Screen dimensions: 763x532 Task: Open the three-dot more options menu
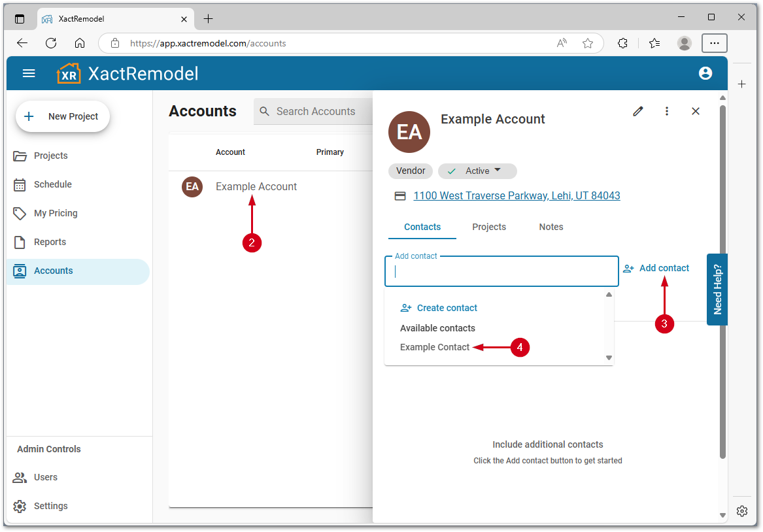click(x=667, y=111)
